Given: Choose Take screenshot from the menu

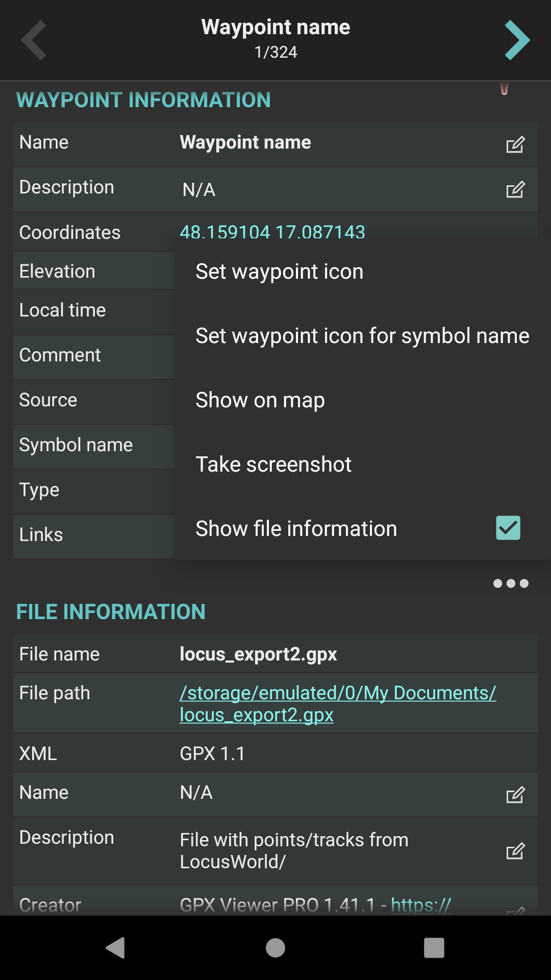Looking at the screenshot, I should [x=273, y=464].
